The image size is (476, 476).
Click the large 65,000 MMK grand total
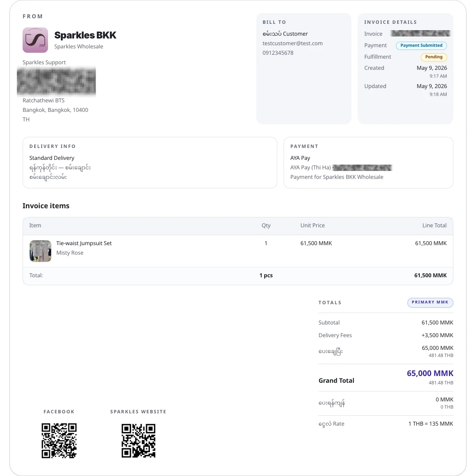tap(430, 373)
